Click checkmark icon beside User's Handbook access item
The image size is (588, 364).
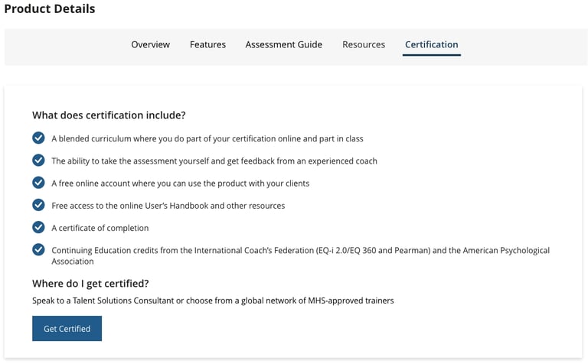pos(38,205)
